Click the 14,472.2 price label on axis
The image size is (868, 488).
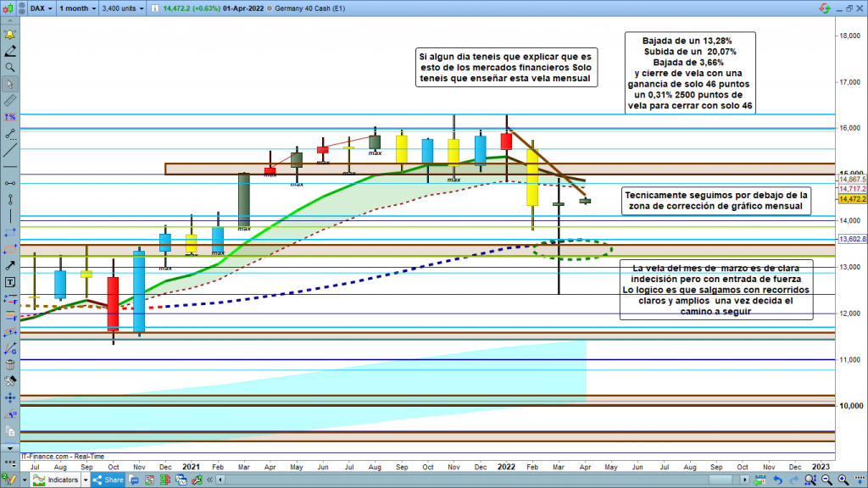[x=851, y=199]
